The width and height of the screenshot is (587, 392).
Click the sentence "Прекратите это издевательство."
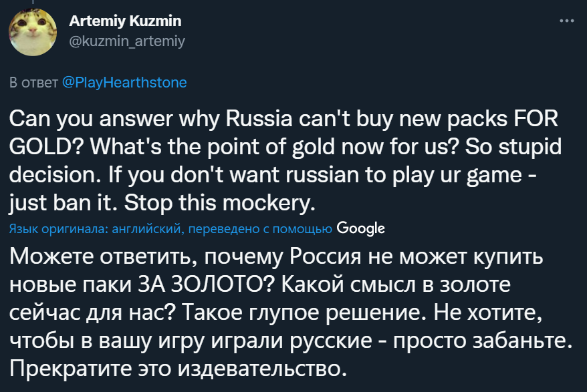[179, 367]
